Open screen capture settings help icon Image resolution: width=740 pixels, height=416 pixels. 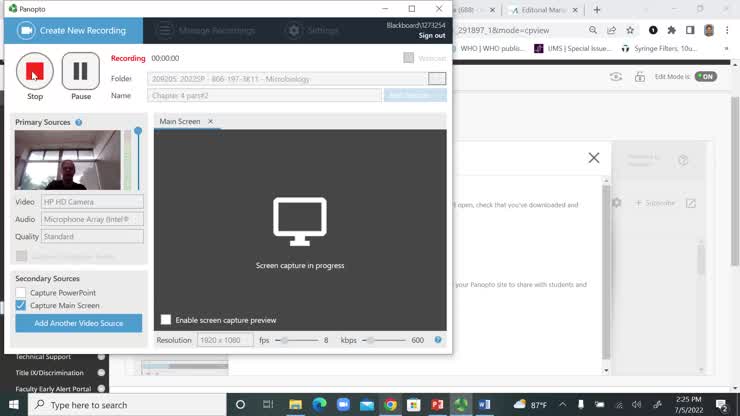click(438, 340)
